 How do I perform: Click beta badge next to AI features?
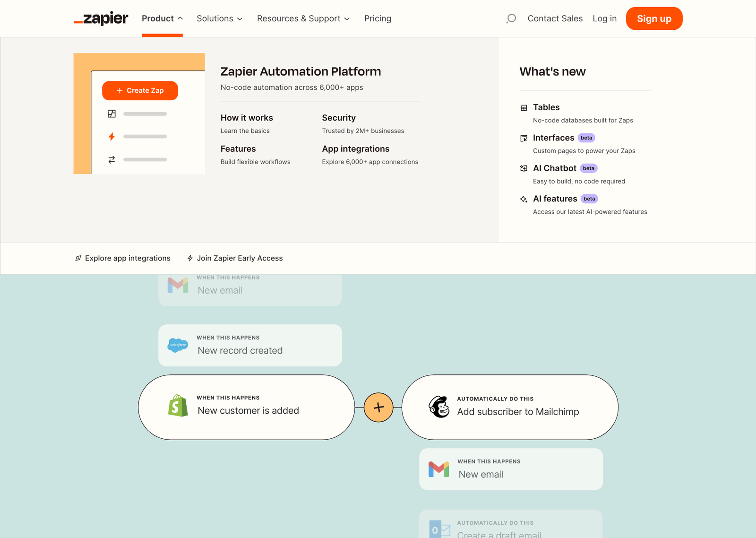(589, 199)
